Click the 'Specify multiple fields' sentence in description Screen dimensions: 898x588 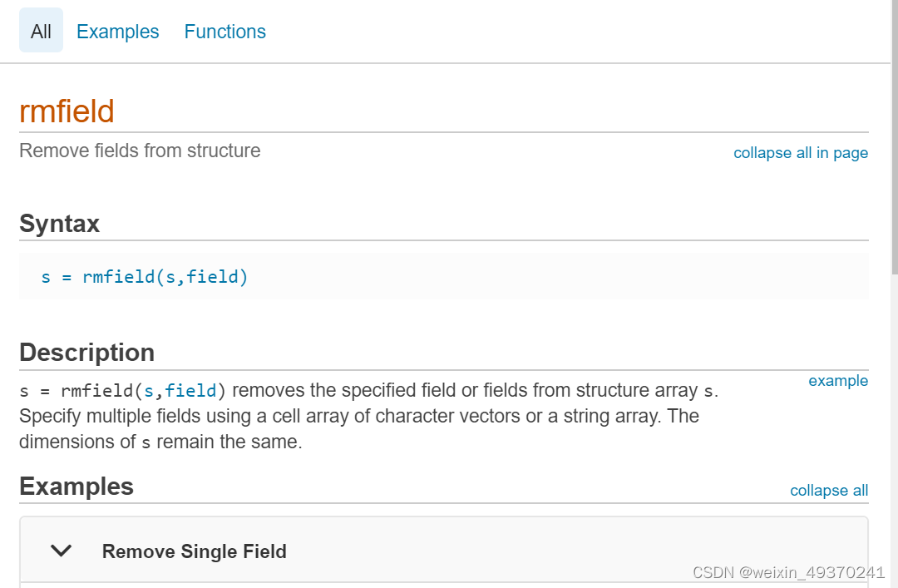(358, 416)
